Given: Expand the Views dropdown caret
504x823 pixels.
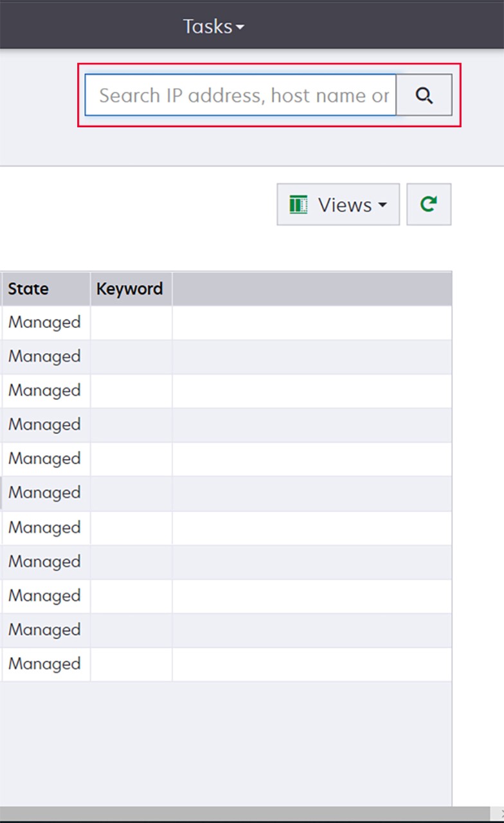Looking at the screenshot, I should 382,205.
